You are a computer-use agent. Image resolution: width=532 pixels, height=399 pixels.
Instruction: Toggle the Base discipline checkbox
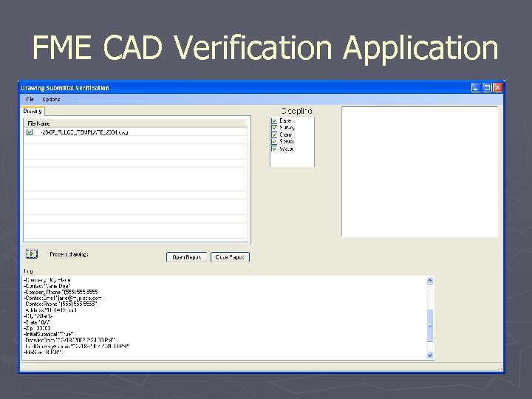[274, 120]
